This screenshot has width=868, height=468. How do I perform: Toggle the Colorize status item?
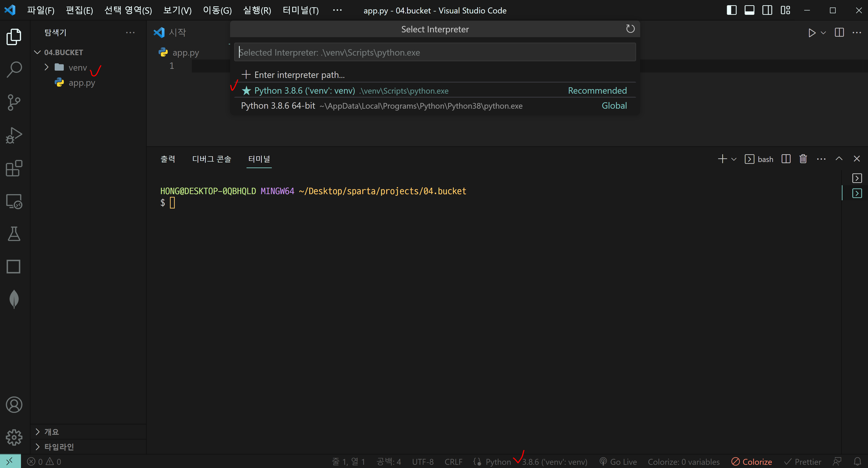(x=751, y=462)
